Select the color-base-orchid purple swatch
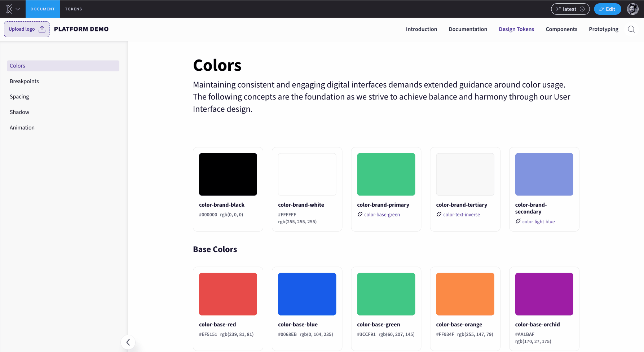644x352 pixels. point(544,294)
